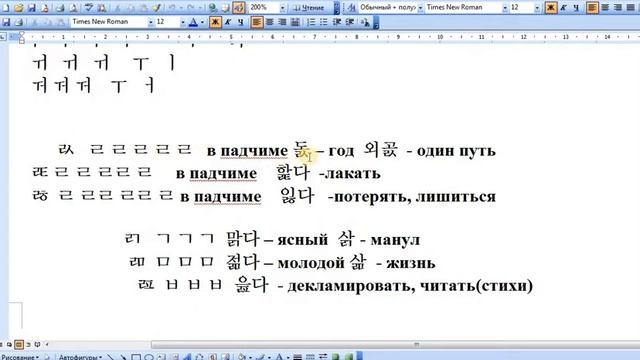Click the word 'год' in the document
Viewport: 640px width, 360px height.
tap(341, 151)
